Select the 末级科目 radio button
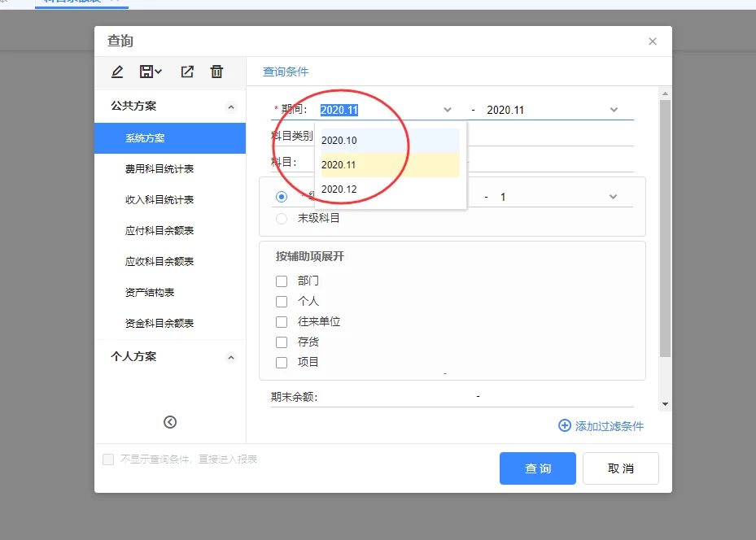 tap(282, 218)
